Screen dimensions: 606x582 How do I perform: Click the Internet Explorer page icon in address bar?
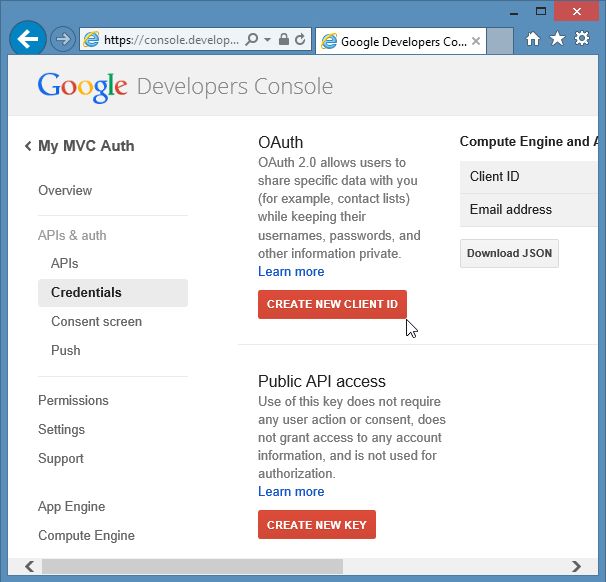91,39
